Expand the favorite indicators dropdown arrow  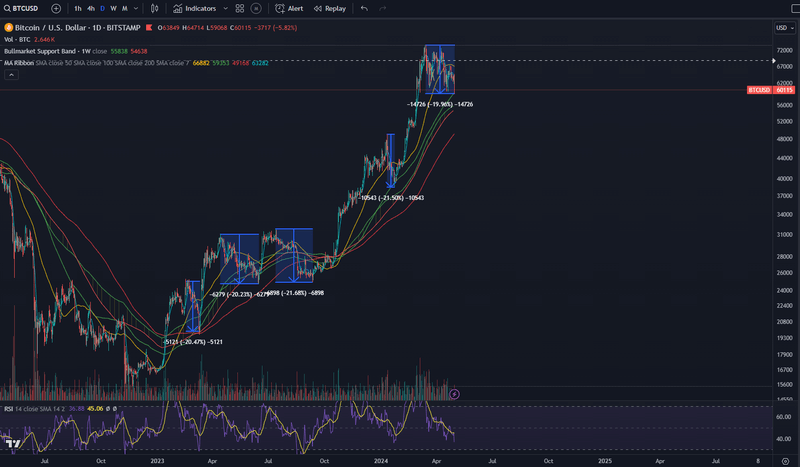click(x=226, y=8)
